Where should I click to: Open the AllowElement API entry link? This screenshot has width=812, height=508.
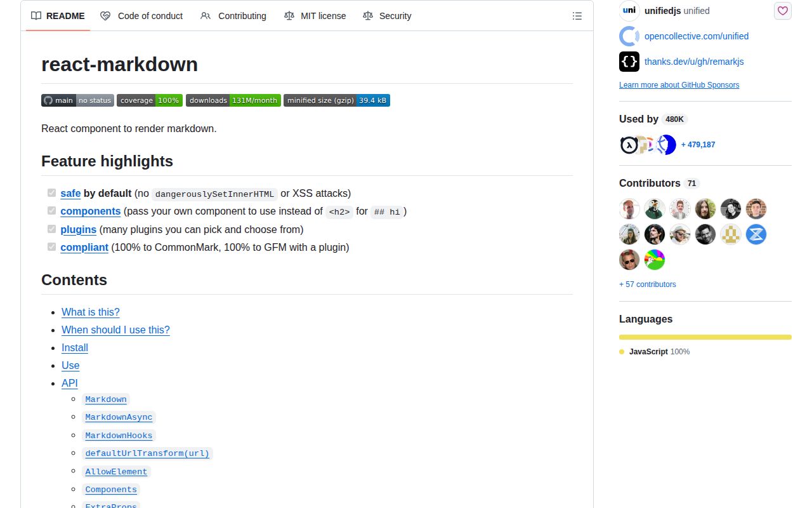(x=116, y=472)
